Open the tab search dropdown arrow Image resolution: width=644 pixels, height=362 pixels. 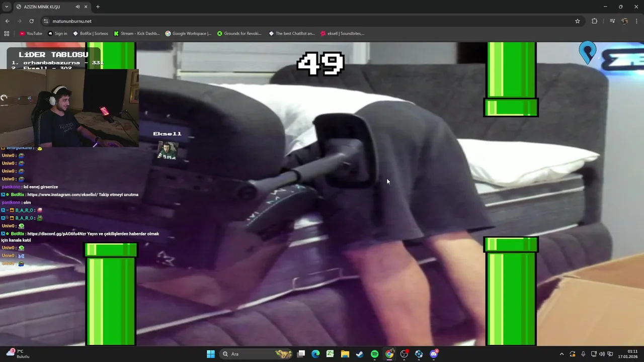click(x=7, y=7)
